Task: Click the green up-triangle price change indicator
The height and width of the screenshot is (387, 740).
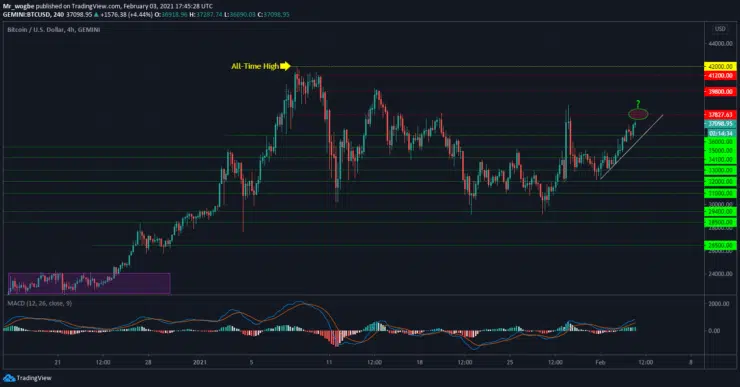Action: (x=97, y=15)
